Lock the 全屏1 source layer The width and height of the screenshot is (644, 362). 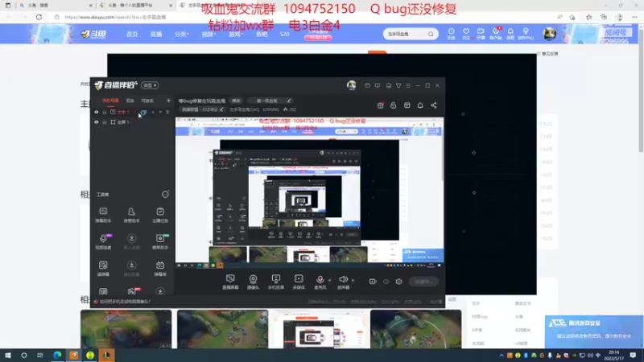coord(105,122)
